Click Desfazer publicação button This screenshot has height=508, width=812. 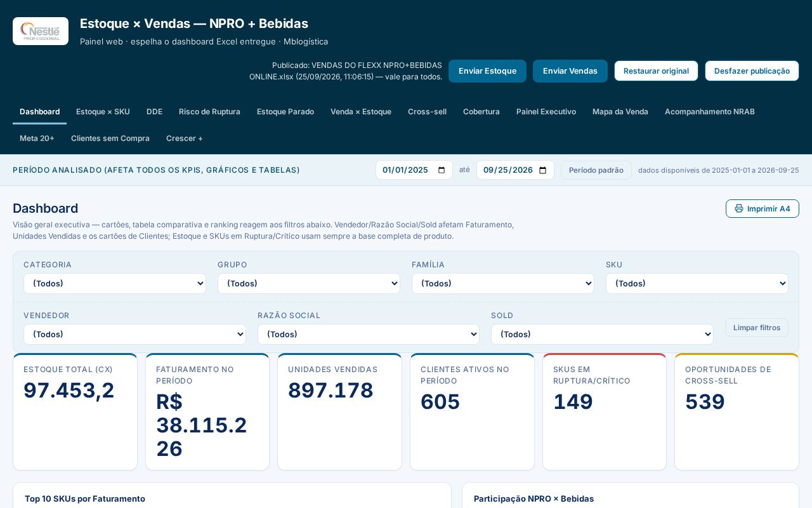[x=752, y=71]
